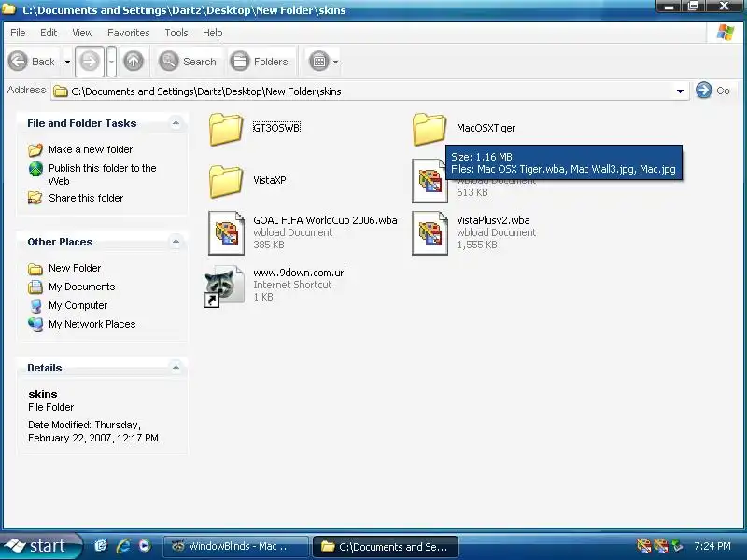Open the Tools menu
This screenshot has height=560, width=747.
pos(176,33)
